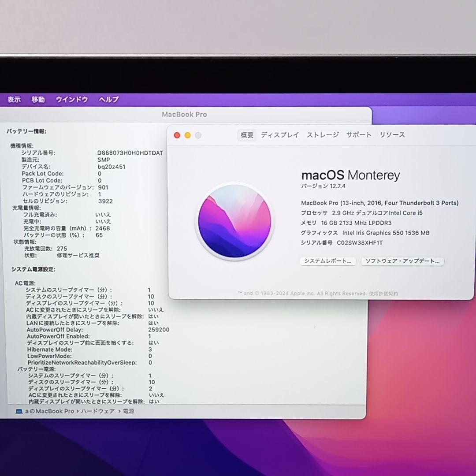
Task: Minimize the About This Mac window
Action: pyautogui.click(x=187, y=135)
